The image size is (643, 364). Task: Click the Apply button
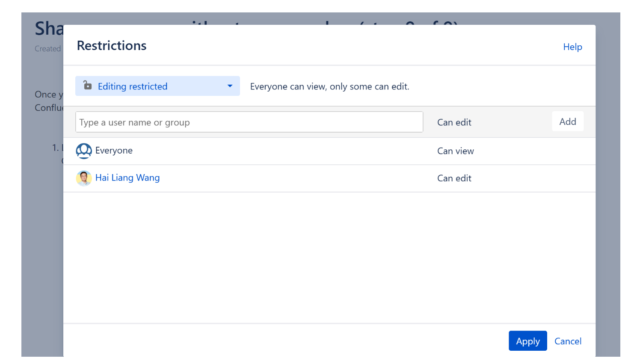tap(527, 341)
